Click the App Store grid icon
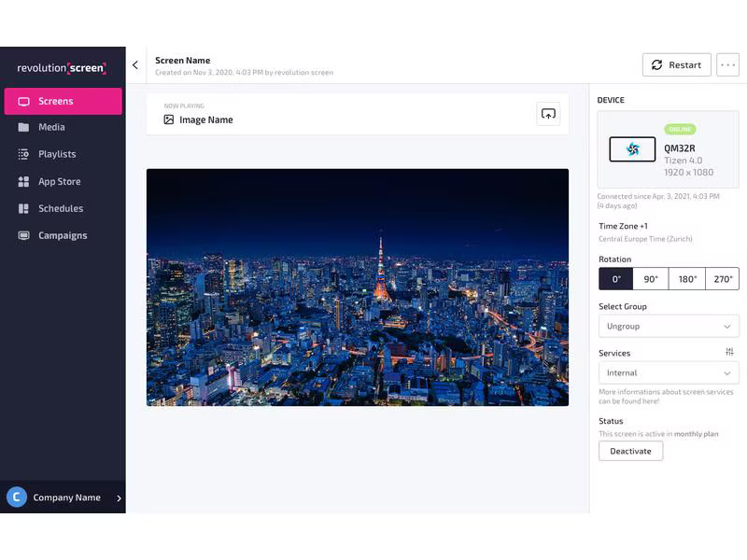The image size is (747, 560). (x=23, y=181)
